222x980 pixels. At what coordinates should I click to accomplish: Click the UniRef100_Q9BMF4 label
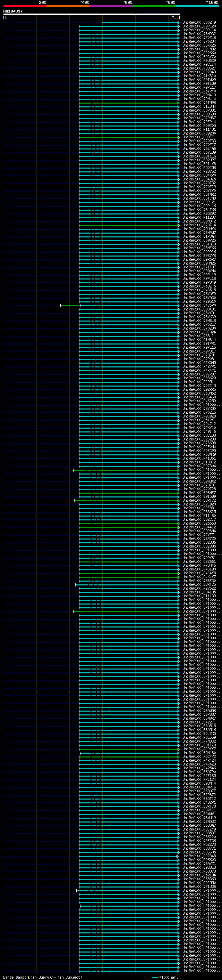click(199, 783)
